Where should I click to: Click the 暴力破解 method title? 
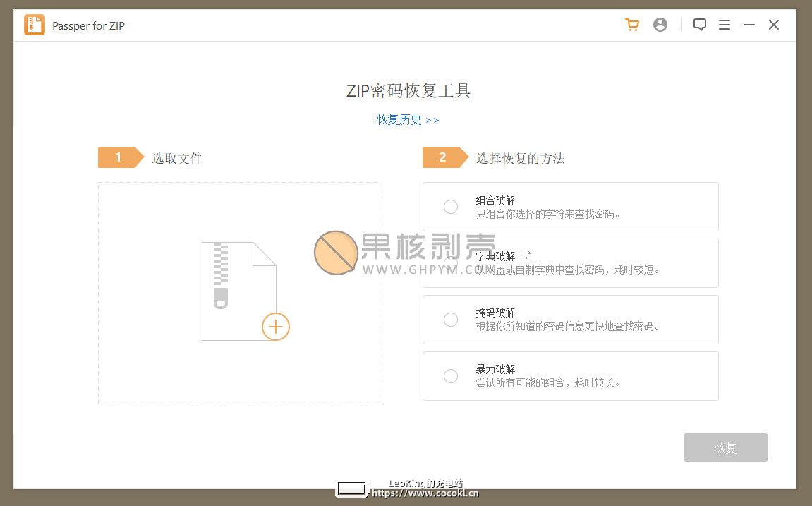(495, 369)
